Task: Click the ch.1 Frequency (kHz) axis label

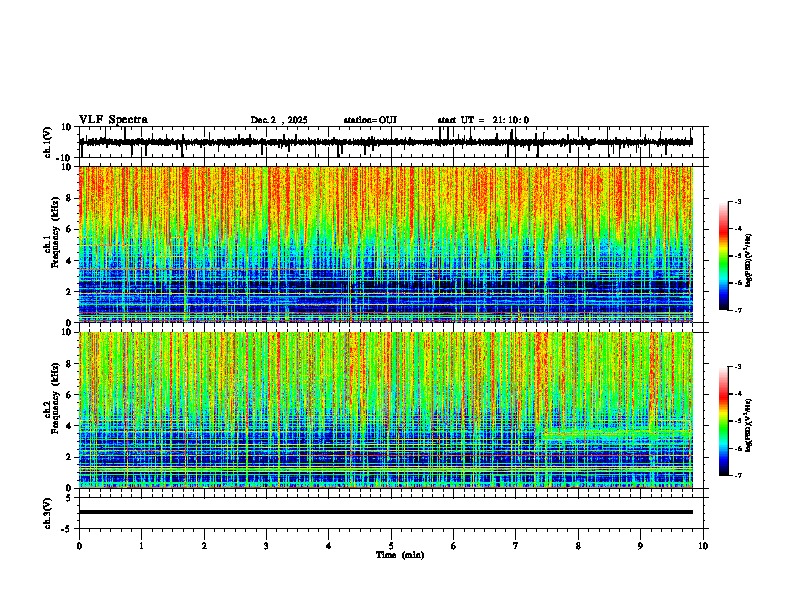Action: click(x=52, y=232)
